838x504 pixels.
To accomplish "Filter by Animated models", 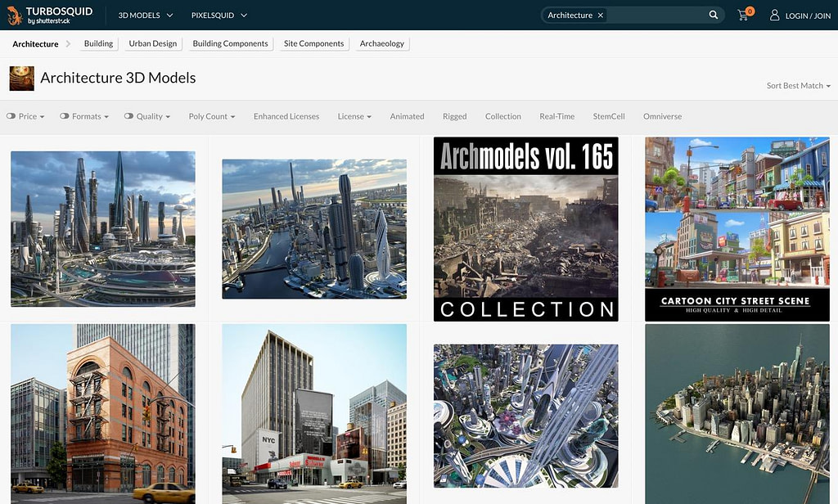I will click(x=407, y=116).
